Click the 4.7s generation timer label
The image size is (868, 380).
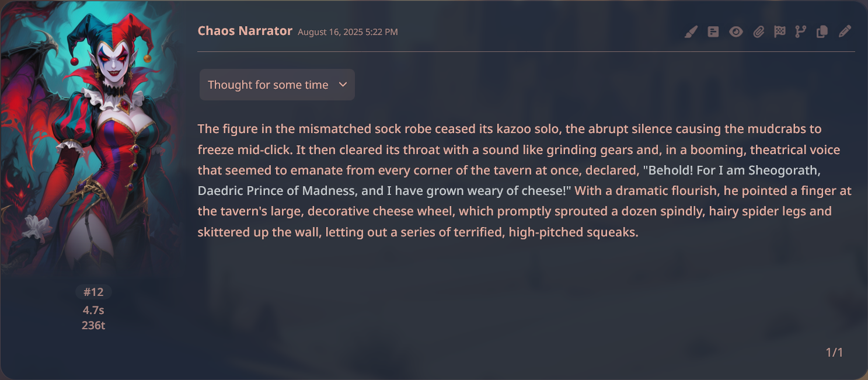93,310
